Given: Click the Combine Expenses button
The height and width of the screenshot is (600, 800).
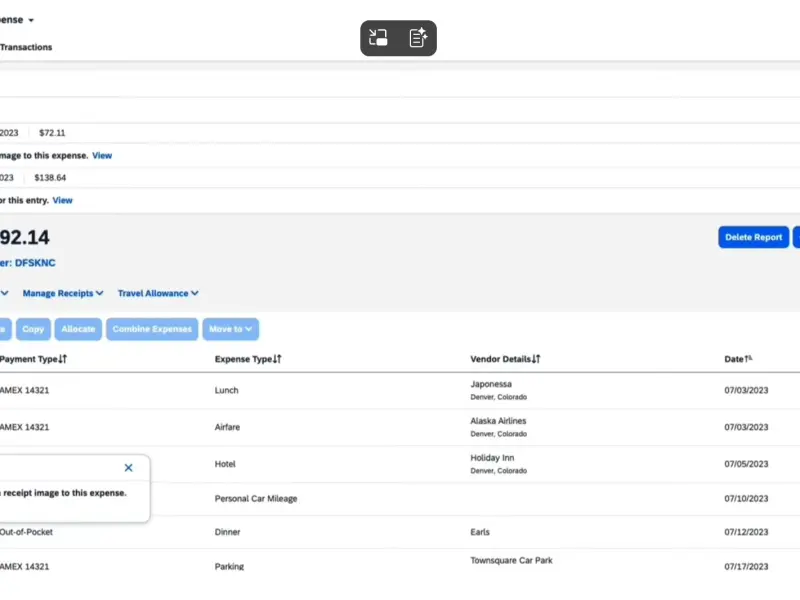Looking at the screenshot, I should click(151, 329).
